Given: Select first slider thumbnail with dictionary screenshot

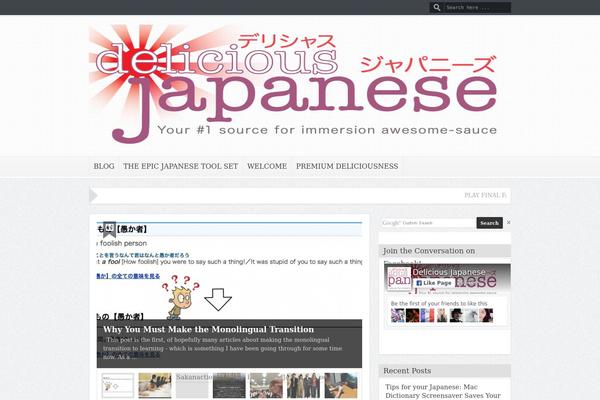Looking at the screenshot, I should [118, 386].
